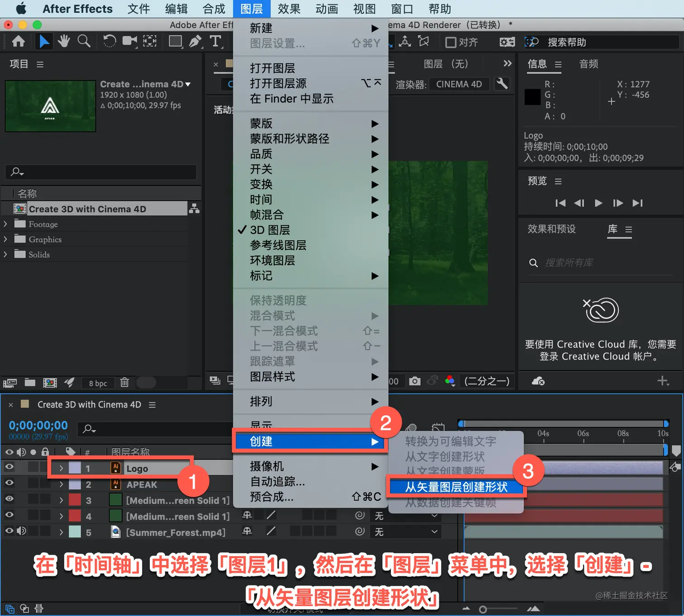Screen dimensions: 684x616
Task: Select the Rotation tool
Action: [x=109, y=42]
